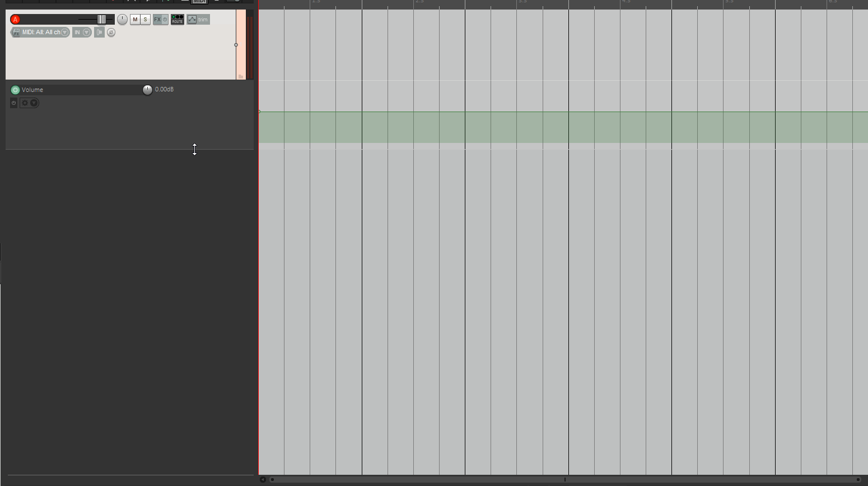Click the track folder icon
Viewport: 868px width, 486px height.
pos(241,76)
